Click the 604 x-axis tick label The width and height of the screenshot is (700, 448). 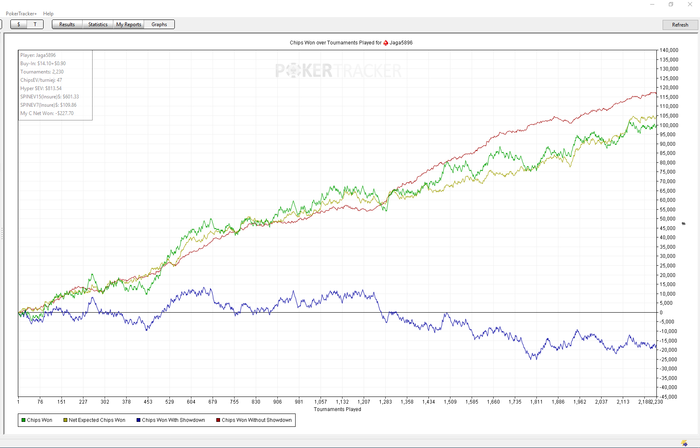click(x=191, y=402)
